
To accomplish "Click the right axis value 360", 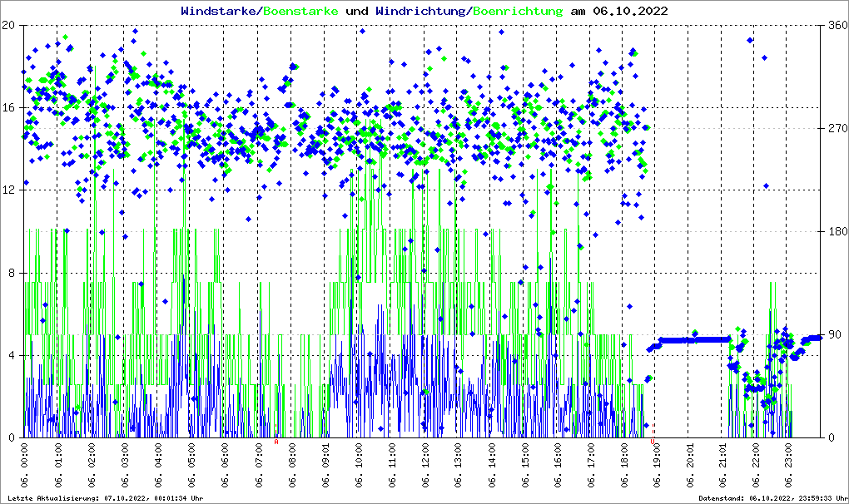I will pos(837,25).
